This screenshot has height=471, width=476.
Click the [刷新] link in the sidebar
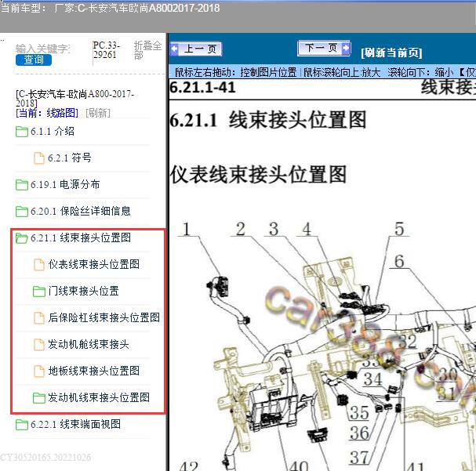tap(98, 113)
